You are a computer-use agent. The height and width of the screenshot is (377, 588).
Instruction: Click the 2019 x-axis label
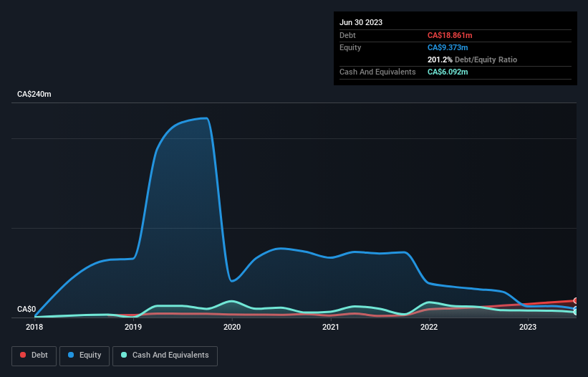[133, 327]
